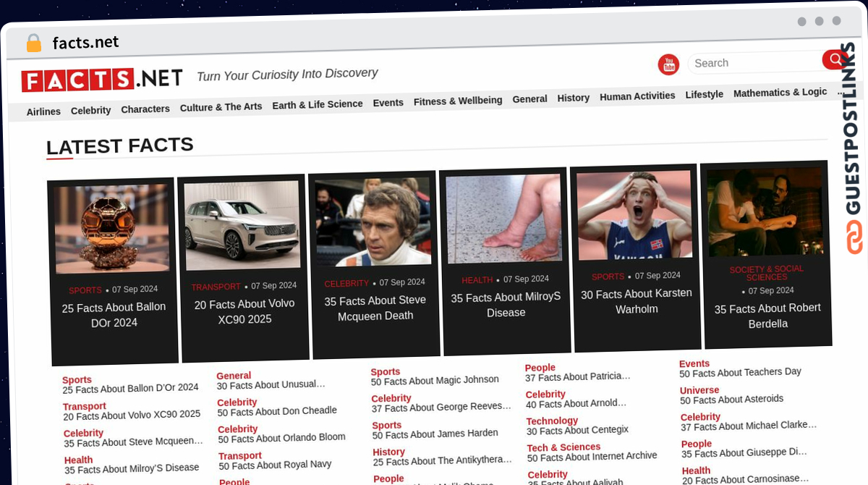Click the Universe category label in list
The height and width of the screenshot is (485, 868).
tap(699, 390)
